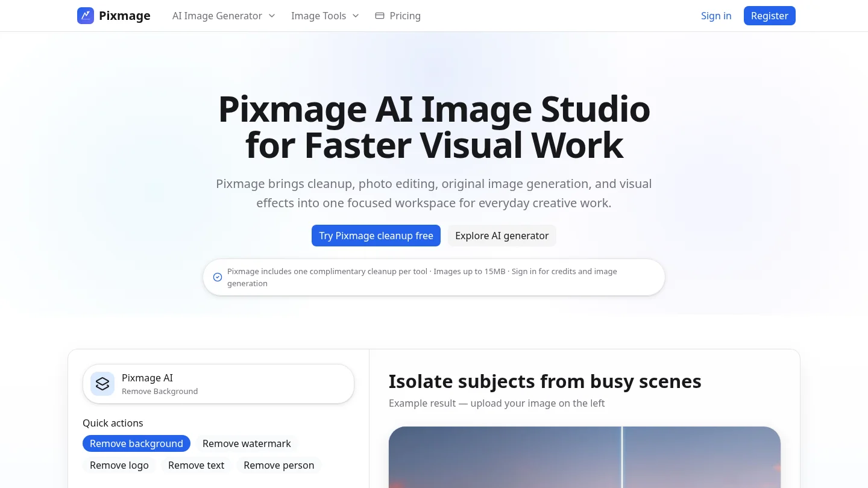Click the example result preview image
The width and height of the screenshot is (868, 488).
click(x=585, y=457)
